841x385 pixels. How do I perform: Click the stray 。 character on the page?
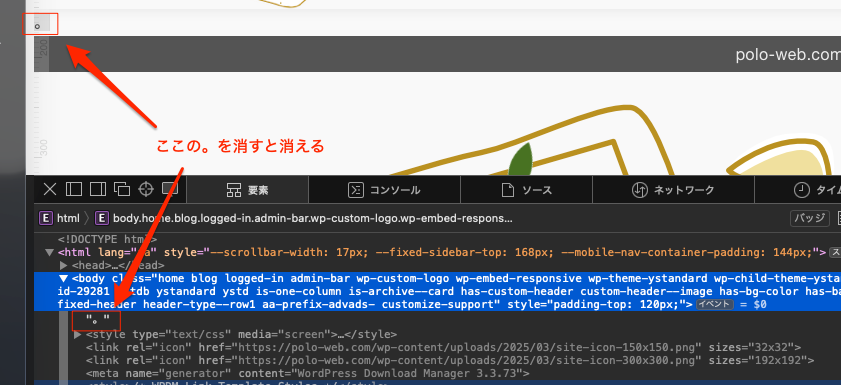coord(38,25)
